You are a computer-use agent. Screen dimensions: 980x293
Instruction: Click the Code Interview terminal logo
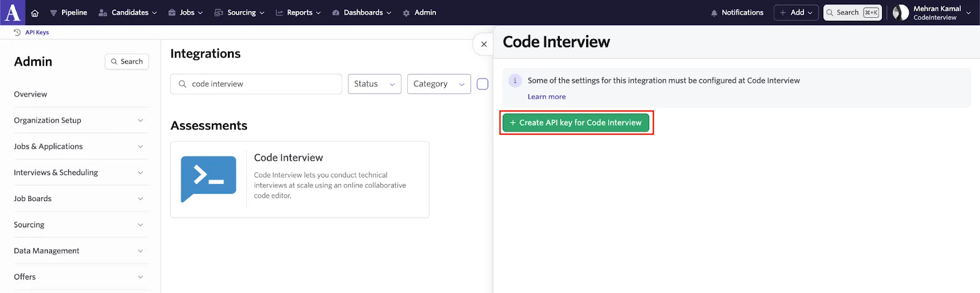pos(208,179)
